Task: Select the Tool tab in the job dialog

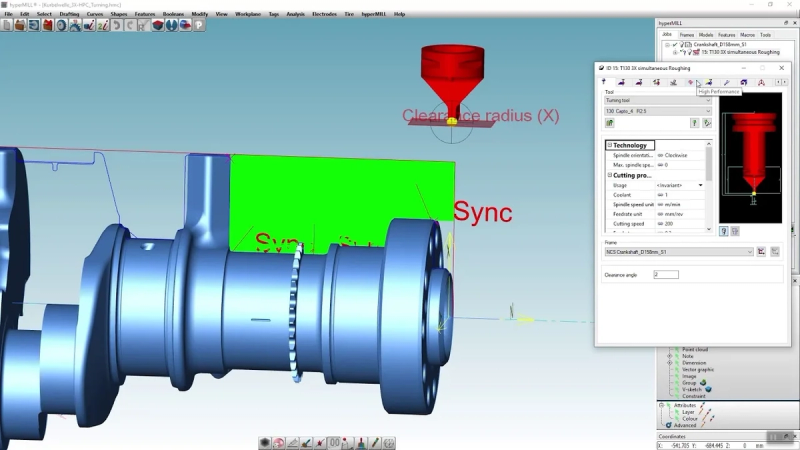Action: click(x=604, y=82)
